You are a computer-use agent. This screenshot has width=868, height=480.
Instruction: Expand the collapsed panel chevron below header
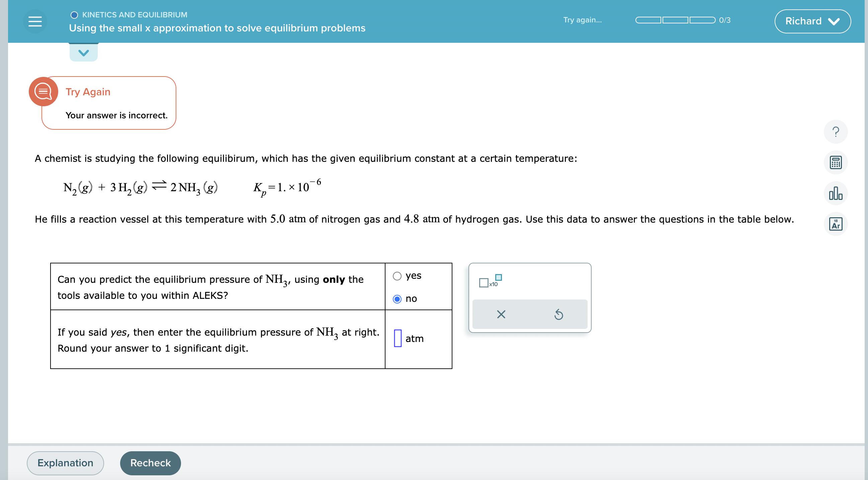[83, 53]
